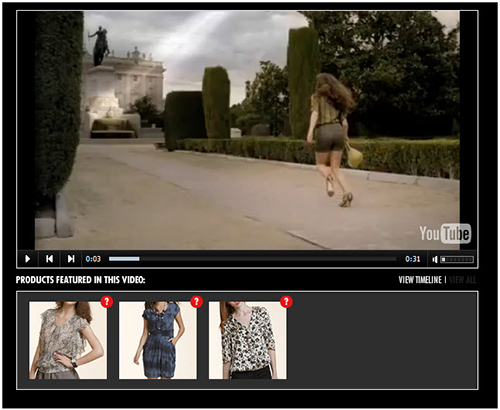Click the red question mark on floral print blouse
500x410 pixels.
click(286, 302)
